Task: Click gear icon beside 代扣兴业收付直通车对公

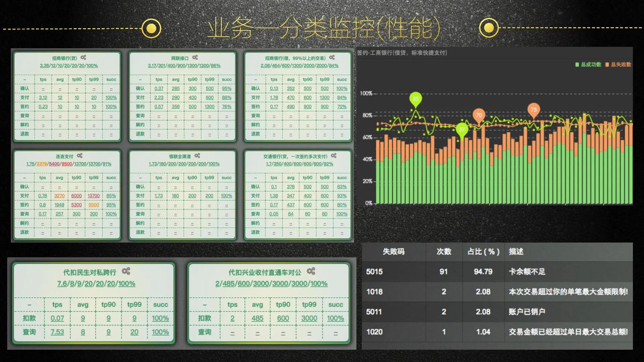Action: 311,271
